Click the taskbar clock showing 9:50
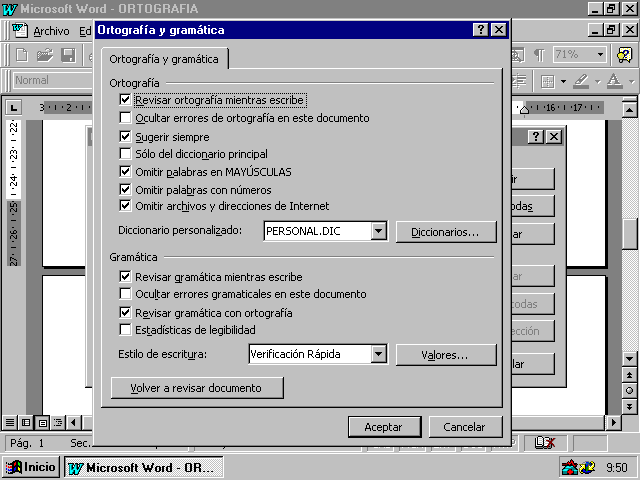Viewport: 640px width, 480px height. (616, 467)
